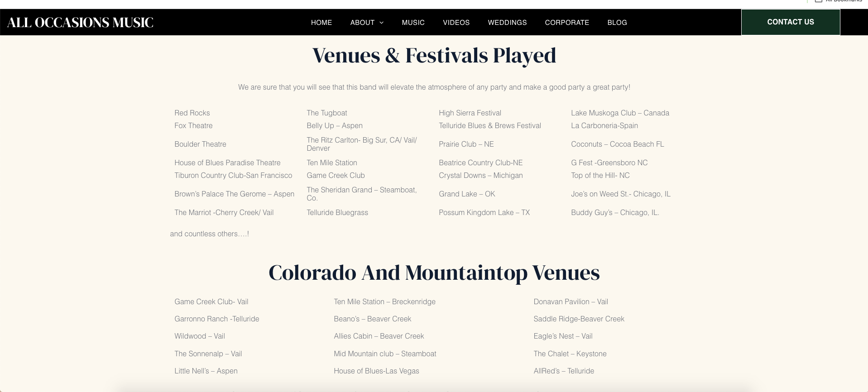Screen dimensions: 868x392
Task: Click the Colorado And Mountaintop Venues heading
Action: pyautogui.click(x=434, y=272)
